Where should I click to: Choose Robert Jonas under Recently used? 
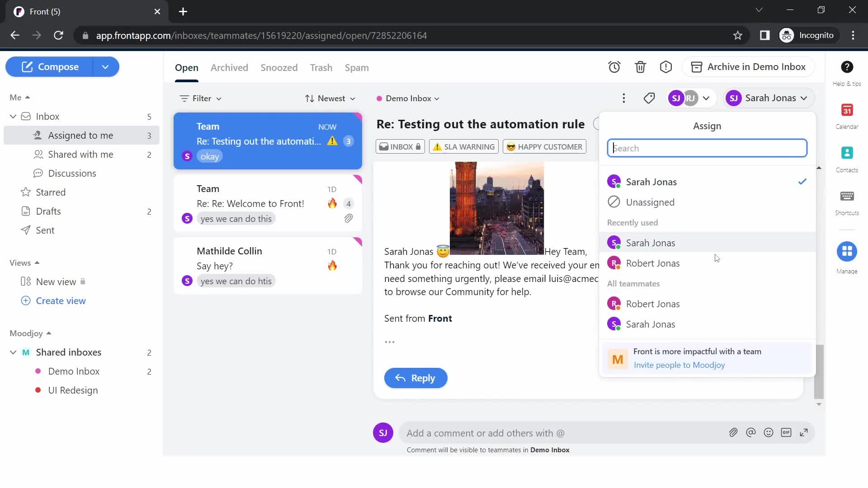707,263
